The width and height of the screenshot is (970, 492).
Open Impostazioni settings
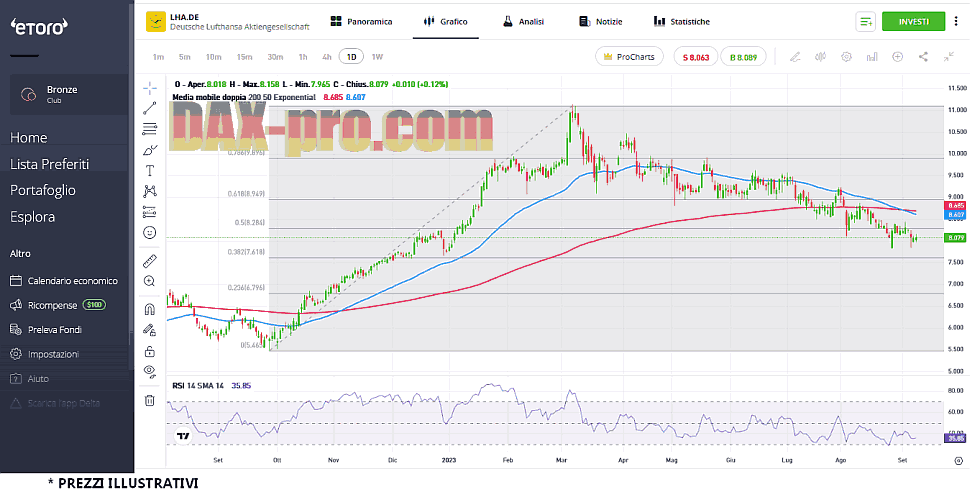tap(45, 354)
